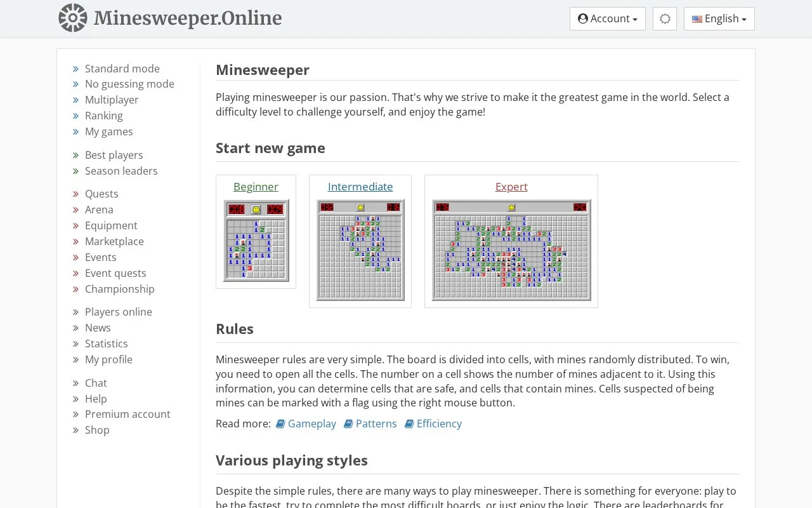Select No guessing mode in the sidebar
The image size is (812, 508).
pyautogui.click(x=129, y=84)
